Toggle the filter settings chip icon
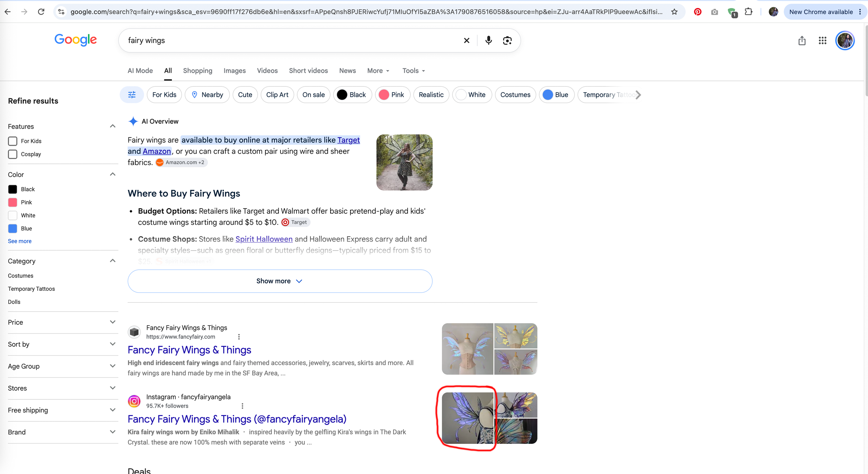The width and height of the screenshot is (868, 474). coord(132,95)
